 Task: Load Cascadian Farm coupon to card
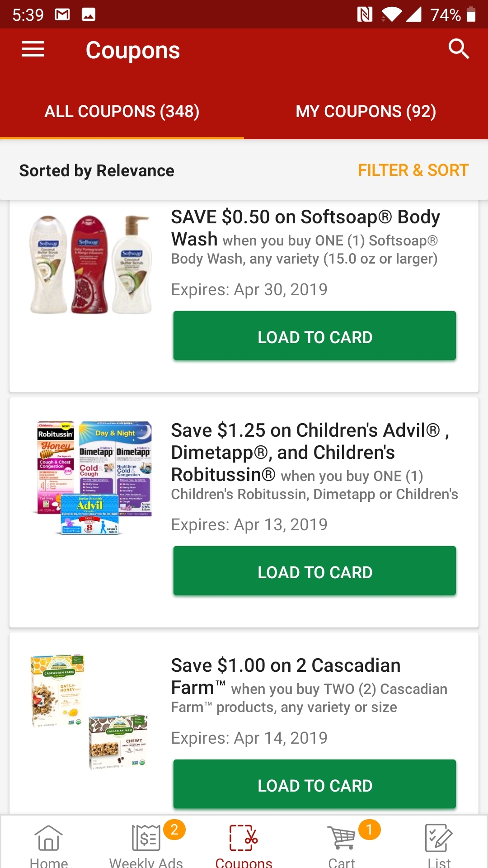(314, 785)
